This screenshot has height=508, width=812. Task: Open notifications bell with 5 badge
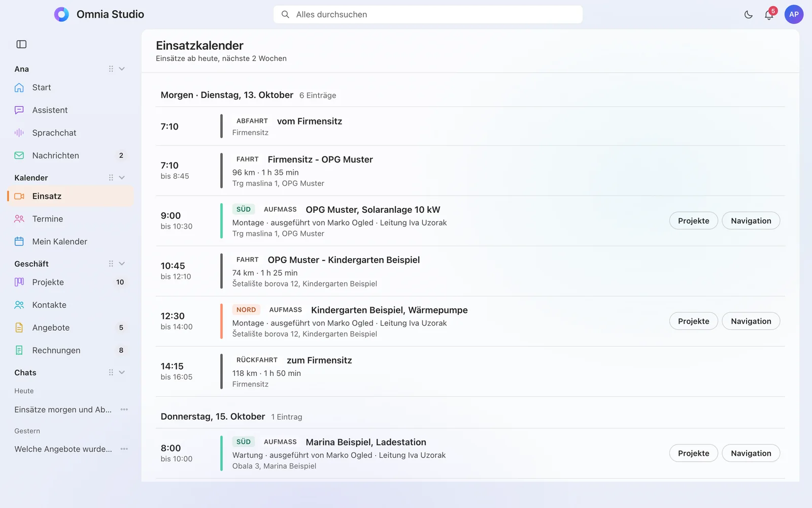point(769,14)
